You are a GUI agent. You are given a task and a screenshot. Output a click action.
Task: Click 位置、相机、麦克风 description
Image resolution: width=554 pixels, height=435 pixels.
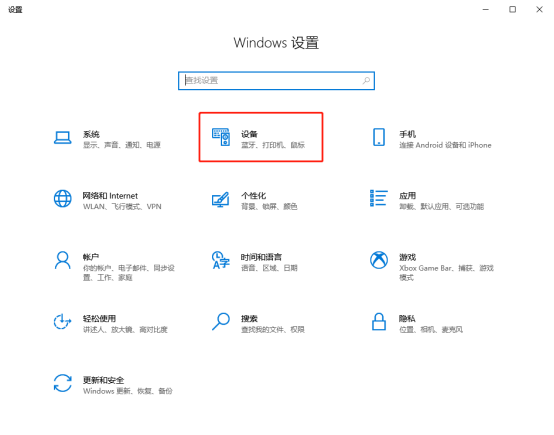431,329
